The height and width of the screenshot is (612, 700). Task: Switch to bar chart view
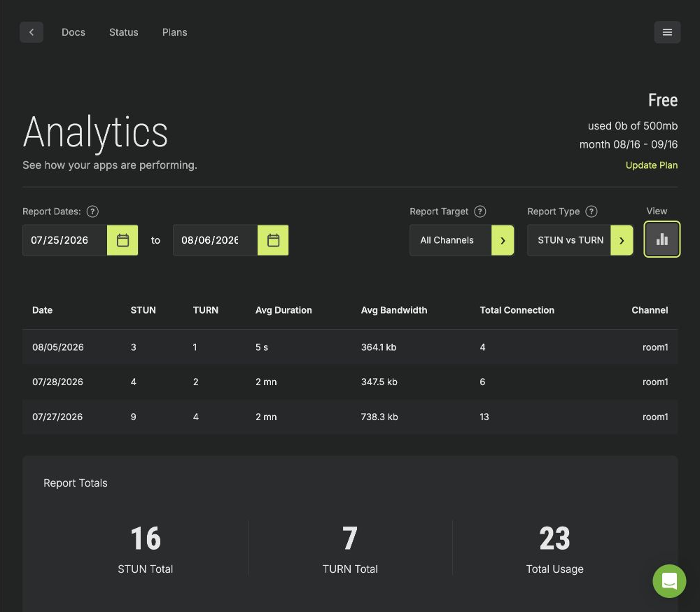(662, 239)
